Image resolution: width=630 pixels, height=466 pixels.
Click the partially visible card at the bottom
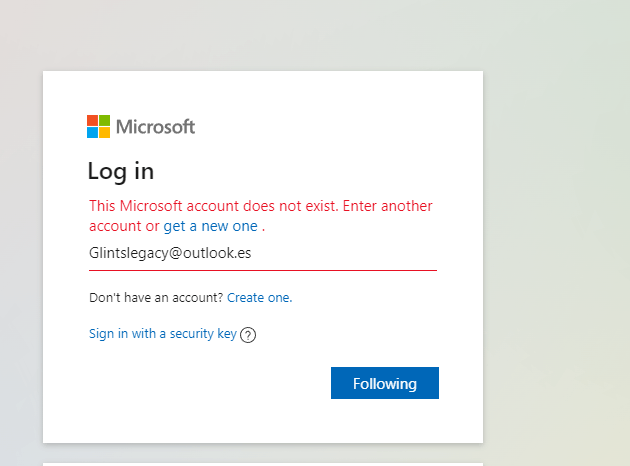[262, 463]
